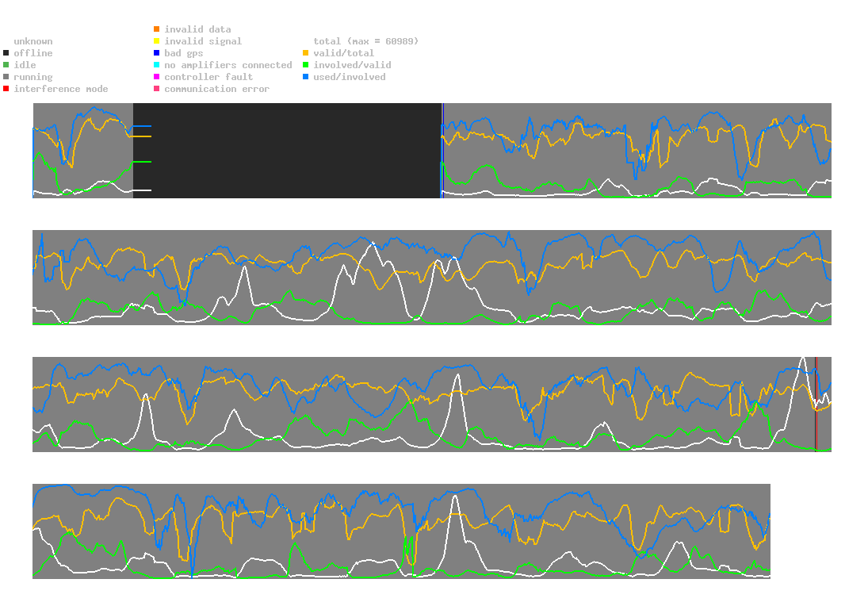868x606 pixels.
Task: Click the 'running' legend label
Action: point(33,77)
